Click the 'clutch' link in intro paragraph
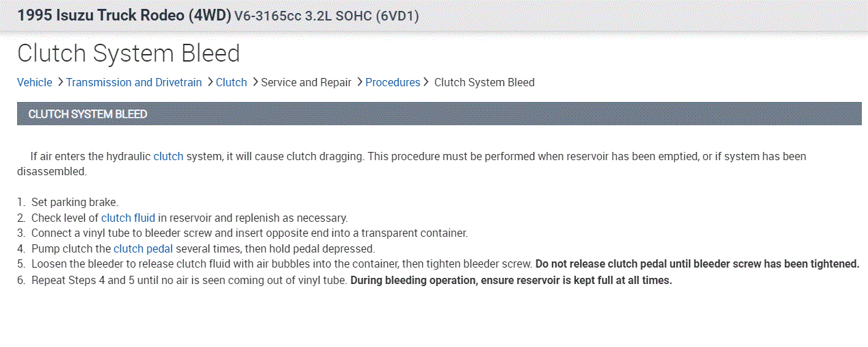The height and width of the screenshot is (347, 868). pyautogui.click(x=168, y=156)
